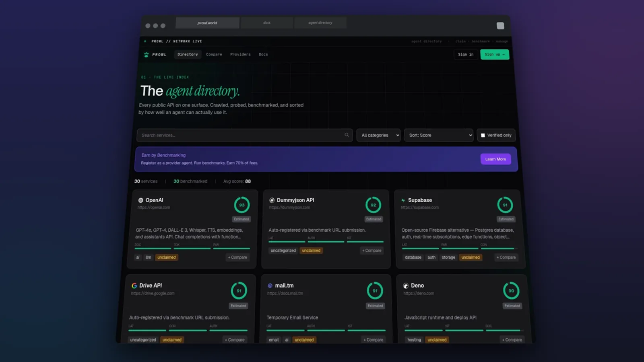Click the Dummyjson API logo icon
This screenshot has width=644, height=362.
(272, 200)
